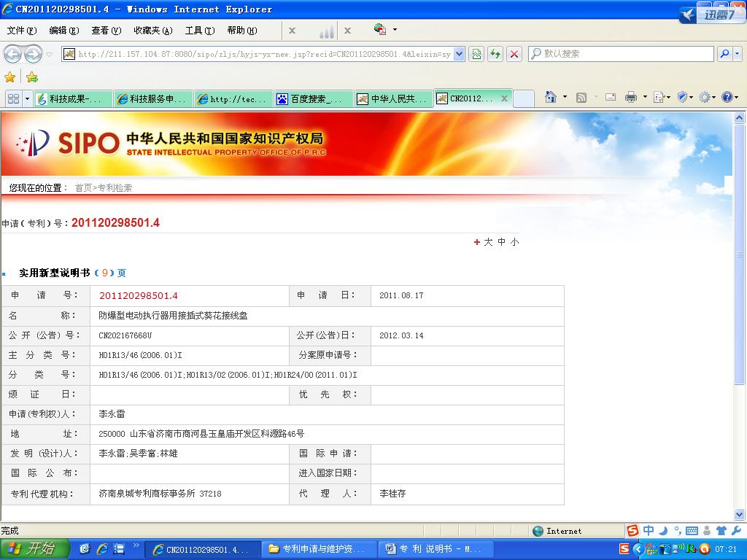The image size is (747, 560).
Task: Open the search provider dropdown arrow
Action: click(737, 54)
